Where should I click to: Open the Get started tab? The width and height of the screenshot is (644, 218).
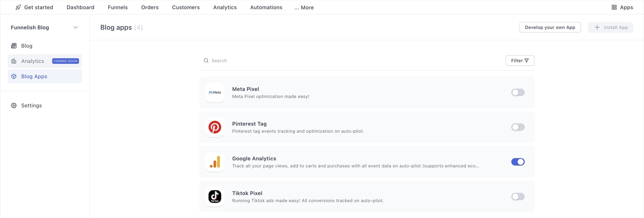click(x=34, y=7)
